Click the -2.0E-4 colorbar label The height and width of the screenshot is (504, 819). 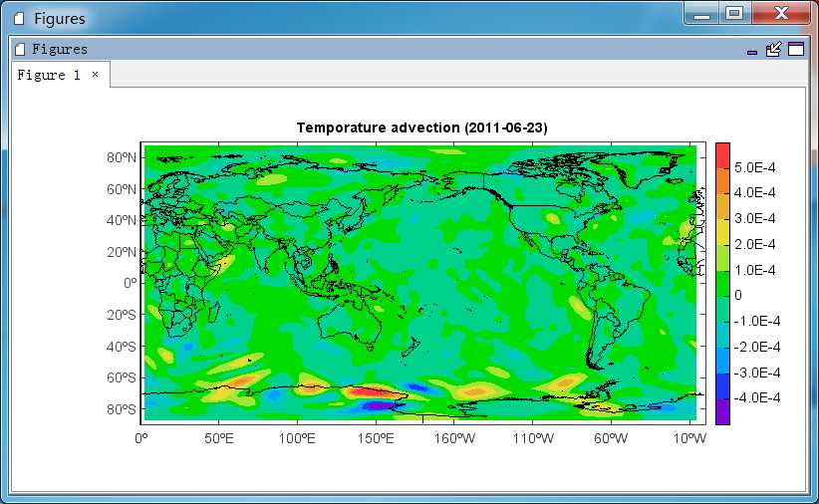pos(757,347)
